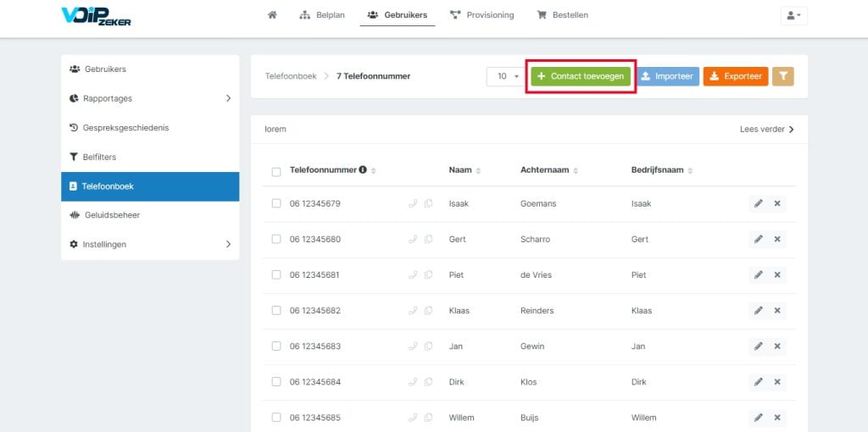The height and width of the screenshot is (432, 868).
Task: Click the Exporteer button
Action: [736, 76]
